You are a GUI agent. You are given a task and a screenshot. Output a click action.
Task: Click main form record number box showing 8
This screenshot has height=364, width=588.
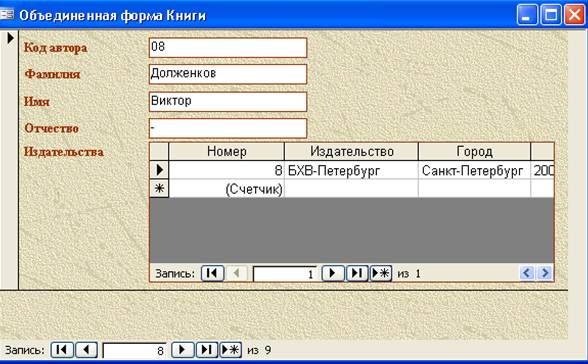[135, 351]
